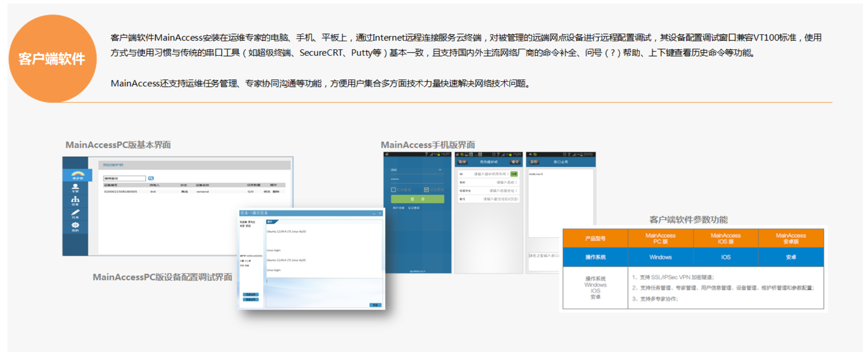Click the 'Windows' cell in blue row
The height and width of the screenshot is (360, 868).
click(660, 257)
